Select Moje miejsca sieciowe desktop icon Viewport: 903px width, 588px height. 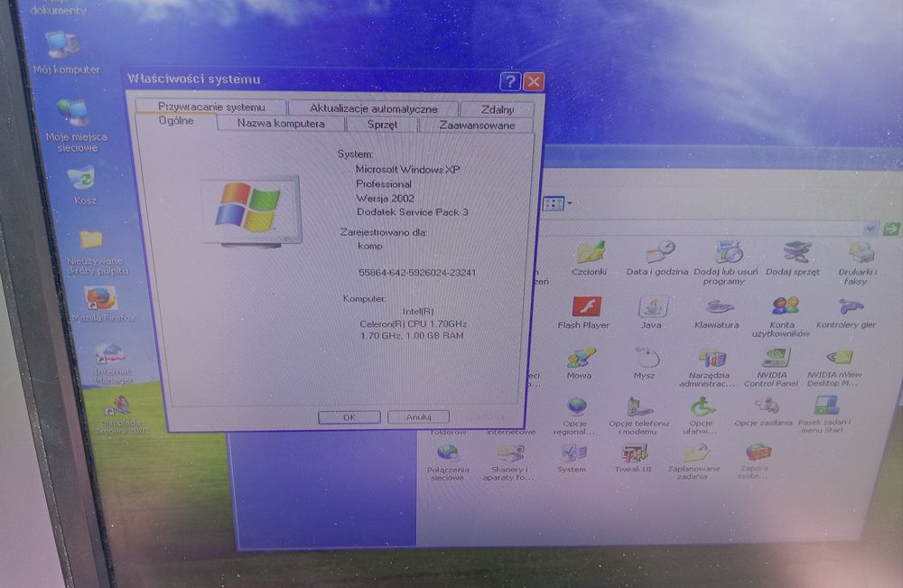point(76,126)
